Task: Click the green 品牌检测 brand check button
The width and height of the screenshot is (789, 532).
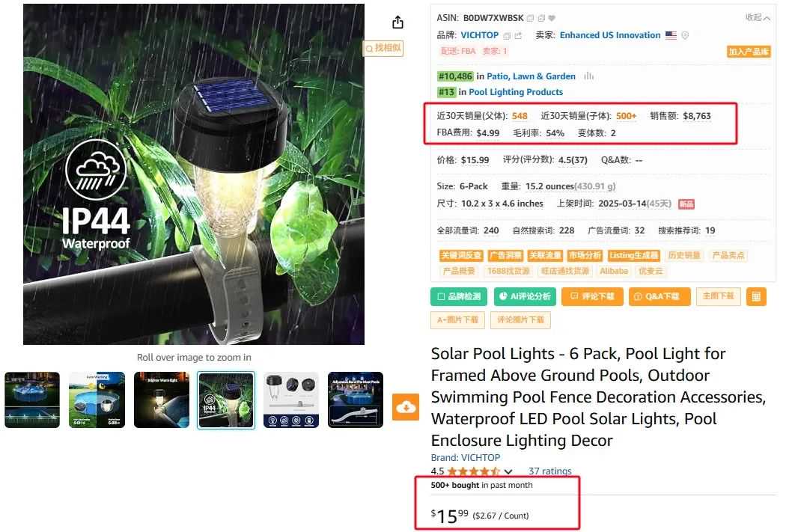Action: tap(459, 296)
